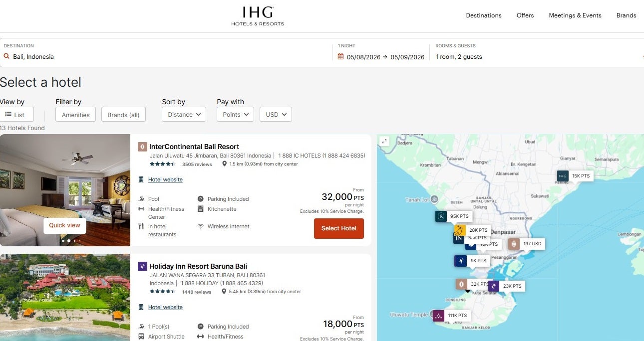Expand the map to fullscreen

click(384, 142)
